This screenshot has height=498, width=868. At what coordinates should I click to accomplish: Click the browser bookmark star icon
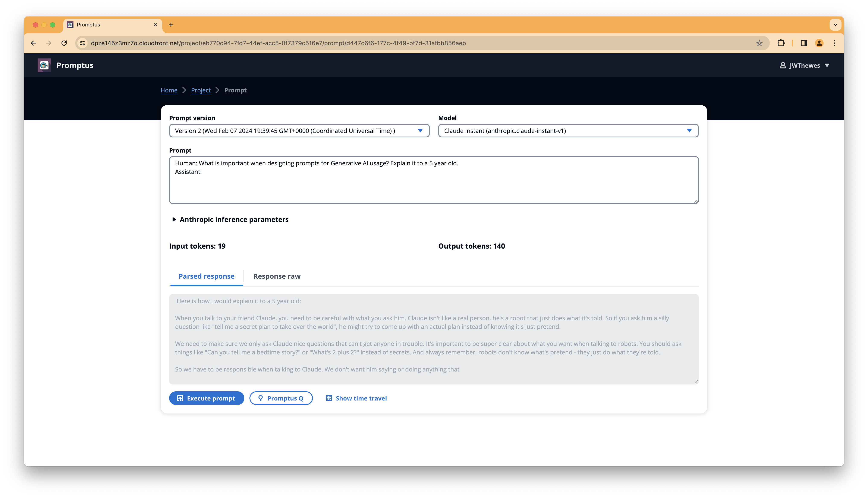point(760,43)
